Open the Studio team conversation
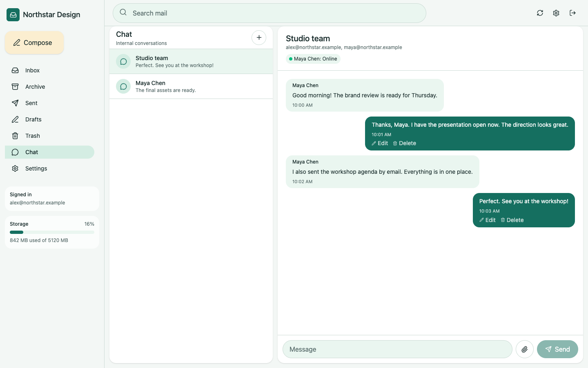588x368 pixels. pos(191,61)
